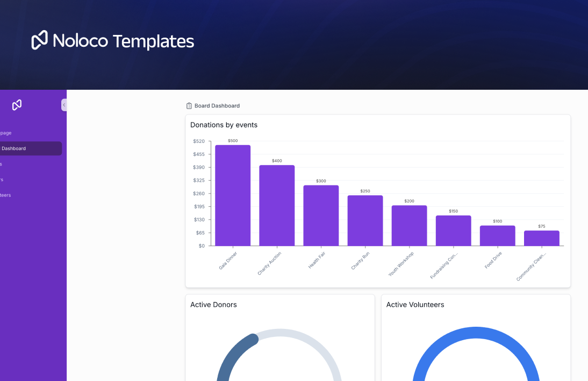Click the Charity Auction bar in chart
Viewport: 588px width, 381px height.
pyautogui.click(x=277, y=205)
